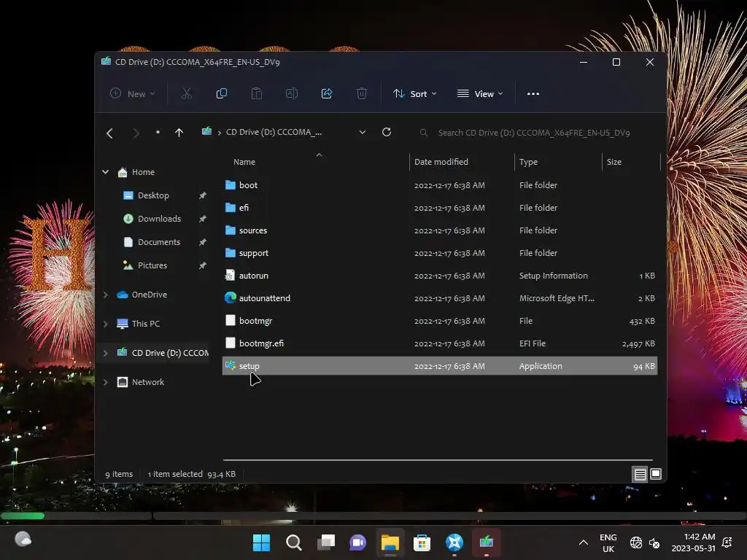Viewport: 747px width, 560px height.
Task: Click the horizontal scrollbar in file list
Action: click(x=438, y=460)
